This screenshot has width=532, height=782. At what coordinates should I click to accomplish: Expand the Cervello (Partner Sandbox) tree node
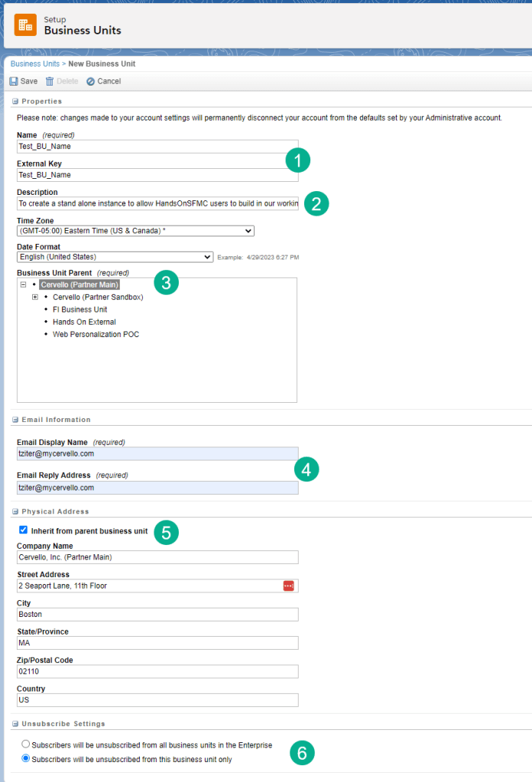(x=35, y=297)
